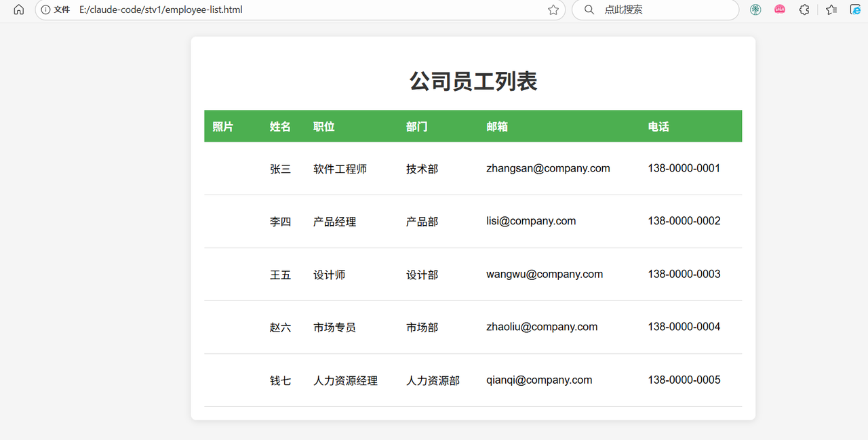This screenshot has width=868, height=440.
Task: Click the 公司员工列表 page heading
Action: coord(473,81)
